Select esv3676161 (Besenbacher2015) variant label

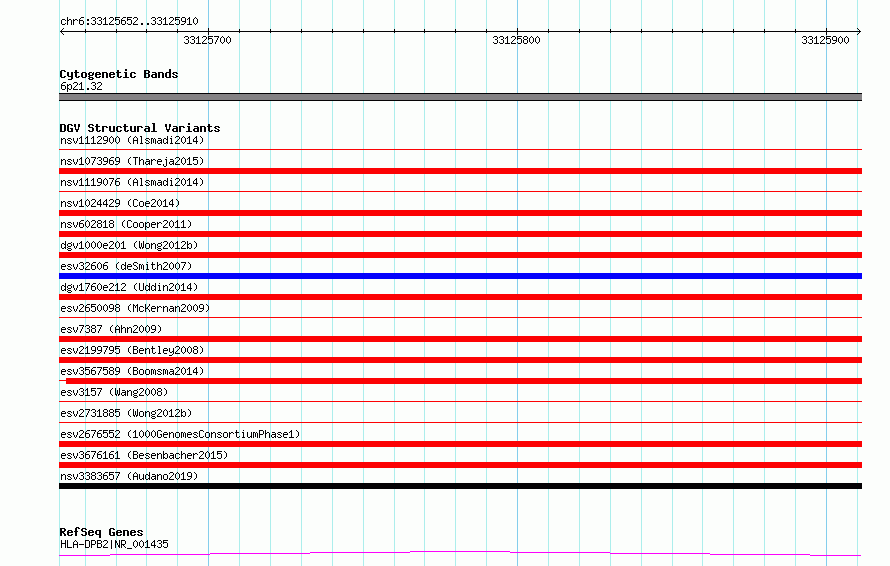[144, 455]
